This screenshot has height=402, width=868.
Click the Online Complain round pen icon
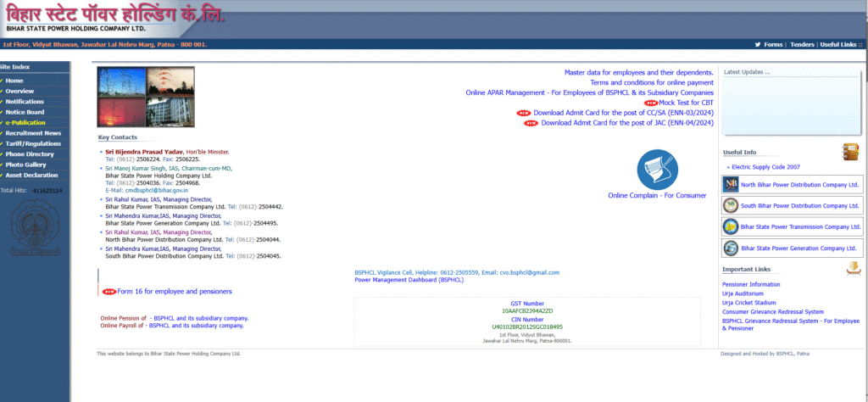658,170
